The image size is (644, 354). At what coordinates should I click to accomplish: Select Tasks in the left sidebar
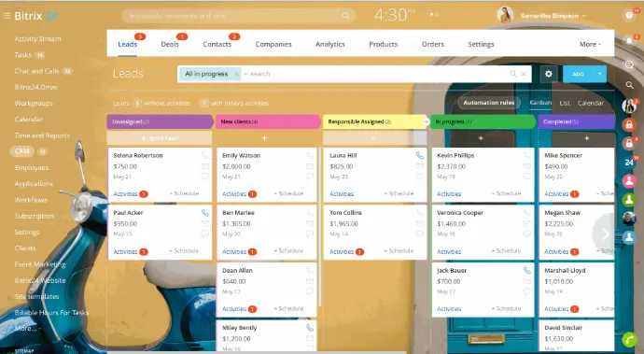(23, 55)
